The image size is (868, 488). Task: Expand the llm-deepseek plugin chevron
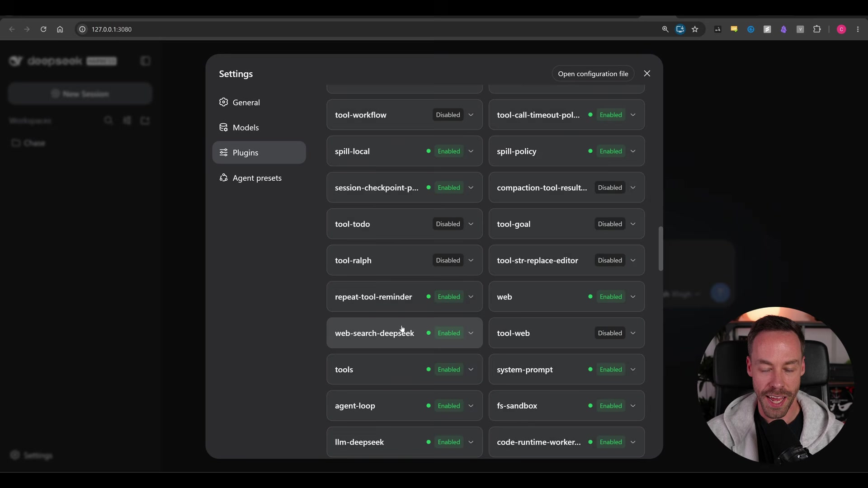pyautogui.click(x=471, y=442)
